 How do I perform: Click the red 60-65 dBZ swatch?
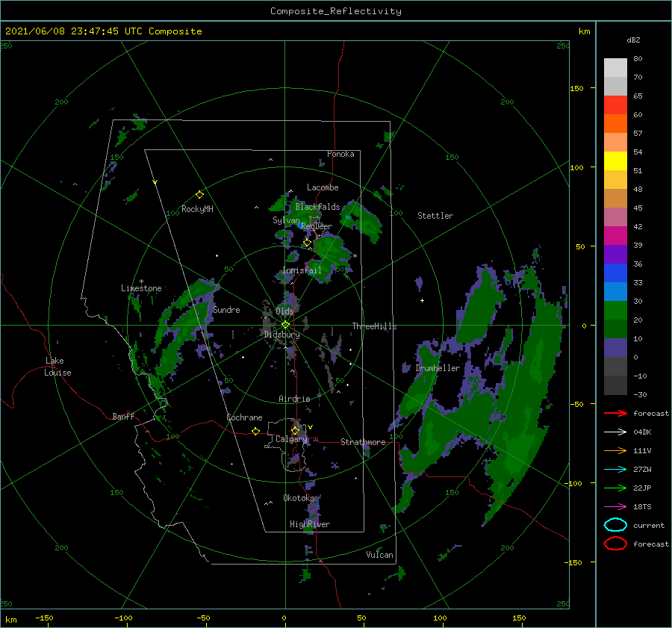[x=615, y=105]
